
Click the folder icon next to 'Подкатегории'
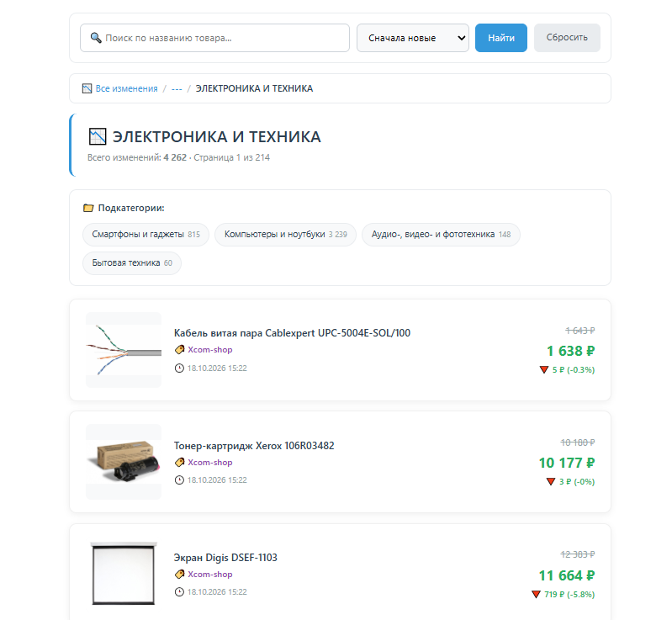[88, 208]
